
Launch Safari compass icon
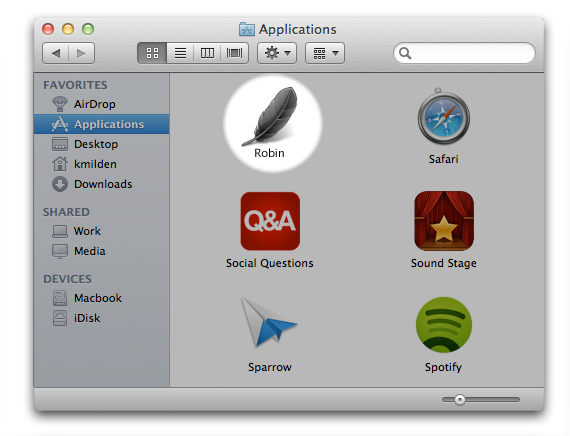click(x=443, y=117)
